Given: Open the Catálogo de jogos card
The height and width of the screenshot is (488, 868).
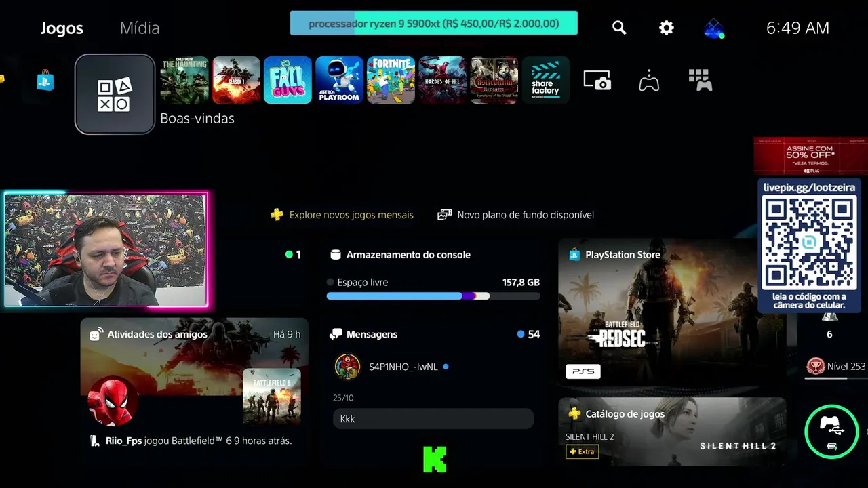Looking at the screenshot, I should 672,431.
